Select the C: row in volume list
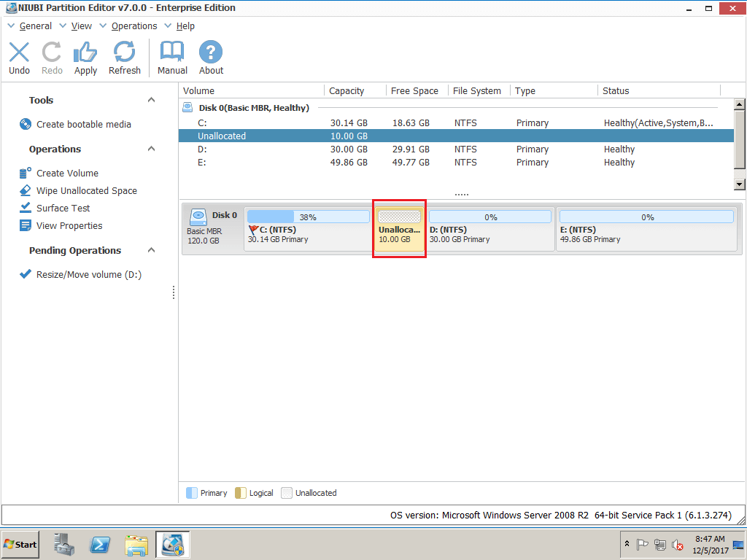Viewport: 747px width, 560px height. click(457, 122)
